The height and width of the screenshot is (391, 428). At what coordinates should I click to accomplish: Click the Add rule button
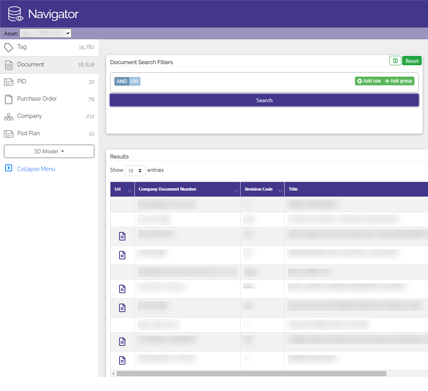pos(369,81)
